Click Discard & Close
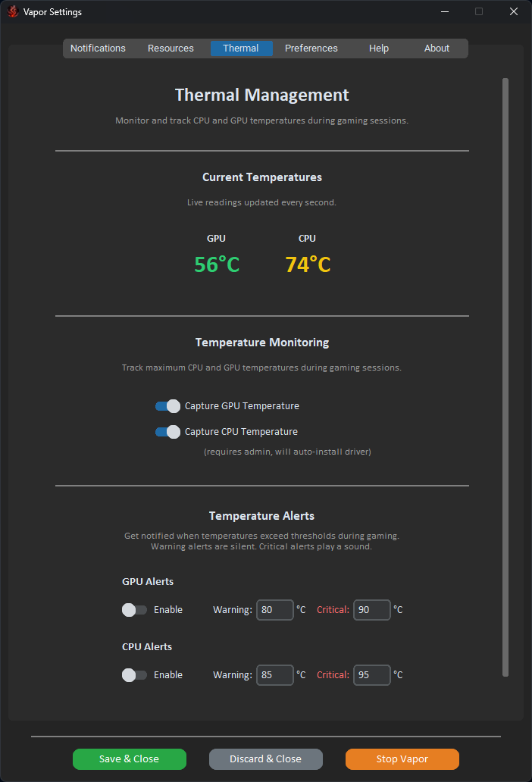The width and height of the screenshot is (532, 782). tap(265, 759)
